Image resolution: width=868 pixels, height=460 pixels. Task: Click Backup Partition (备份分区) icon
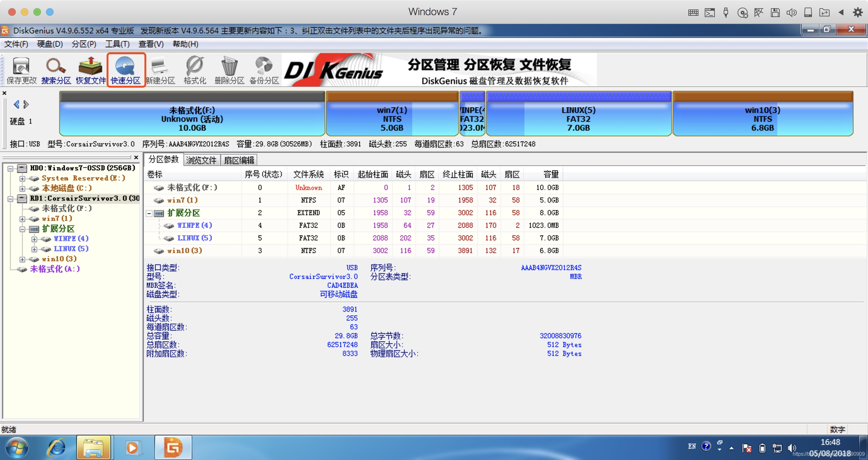pyautogui.click(x=264, y=70)
